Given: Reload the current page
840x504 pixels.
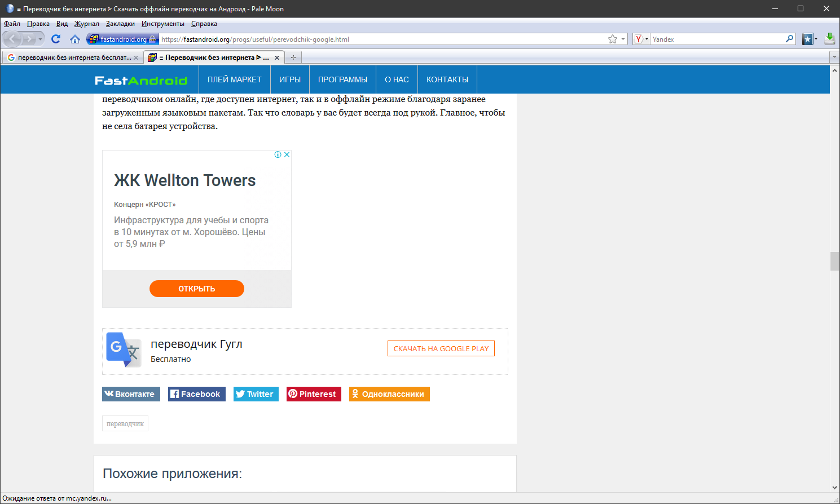Looking at the screenshot, I should 56,39.
